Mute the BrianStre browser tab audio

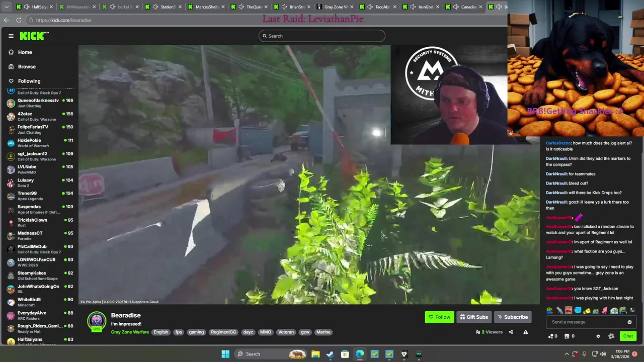coord(284,7)
